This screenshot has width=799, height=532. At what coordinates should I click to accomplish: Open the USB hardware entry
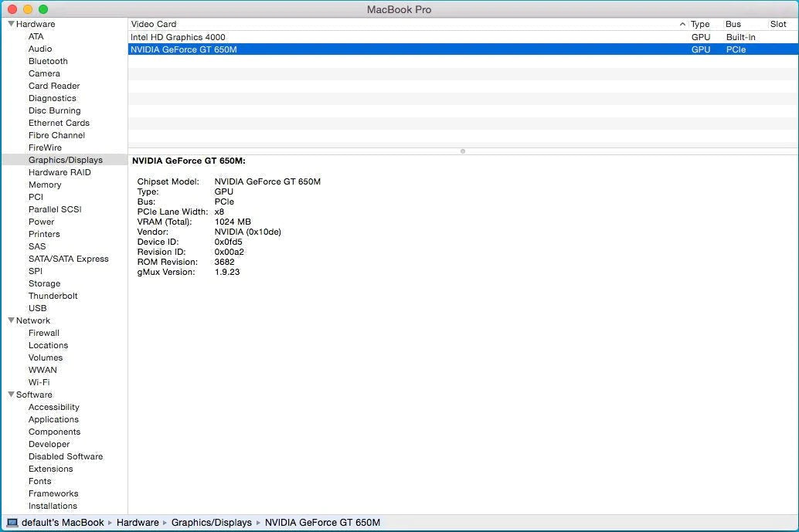click(38, 308)
